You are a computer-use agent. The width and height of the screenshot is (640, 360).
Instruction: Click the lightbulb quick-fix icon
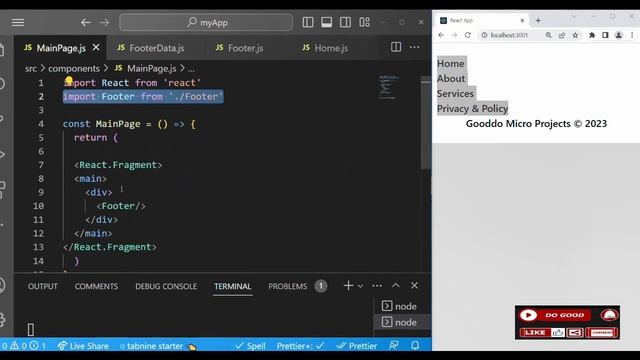click(69, 80)
